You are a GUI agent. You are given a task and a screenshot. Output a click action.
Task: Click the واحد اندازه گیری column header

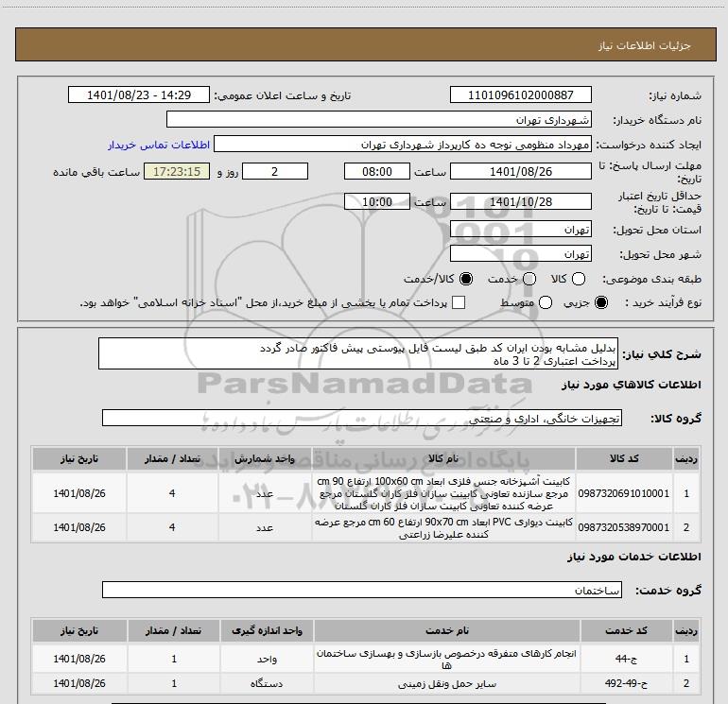(x=267, y=630)
